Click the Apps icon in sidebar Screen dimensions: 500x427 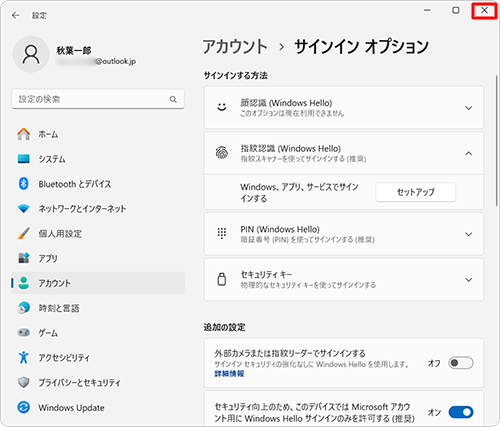pos(24,258)
